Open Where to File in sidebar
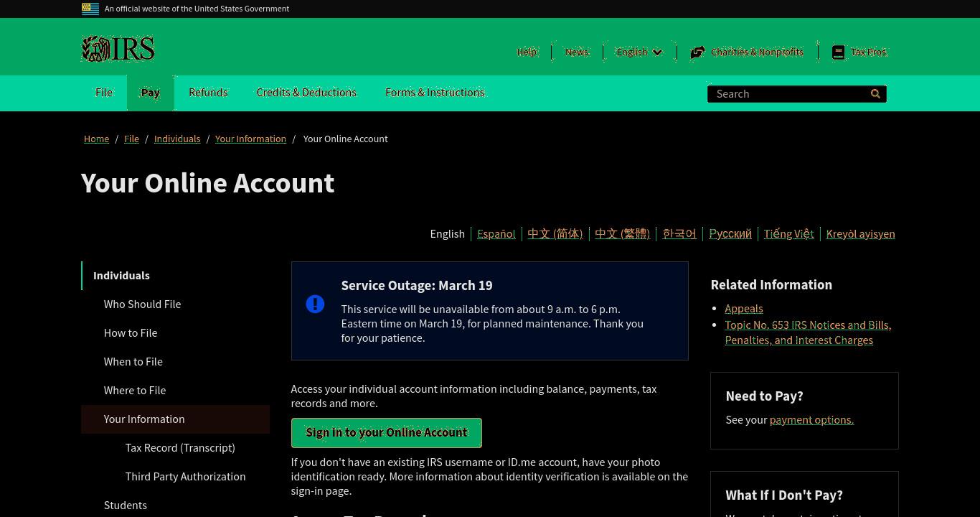Image resolution: width=980 pixels, height=517 pixels. pyautogui.click(x=135, y=391)
